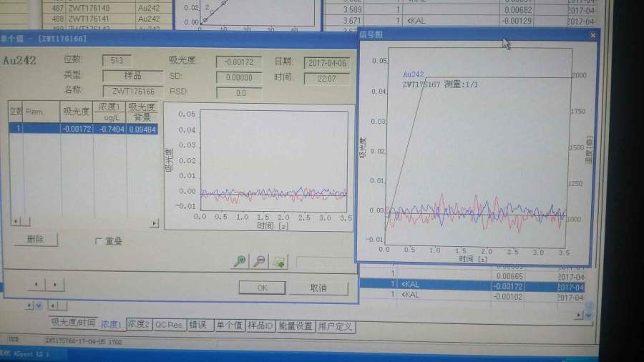Viewport: 644px width, 362px height.
Task: Click the Rem. column header
Action: (x=42, y=112)
